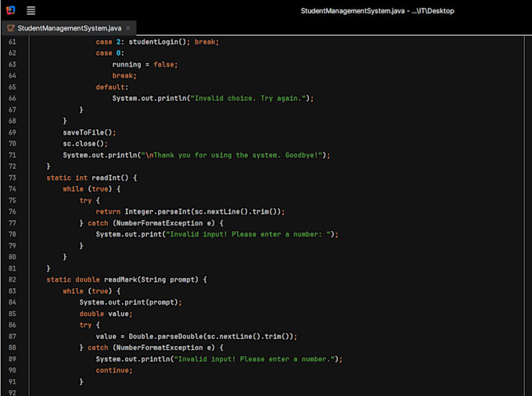Click 'while (true)' on line 74
Screen dimensions: 532x396
click(x=87, y=189)
